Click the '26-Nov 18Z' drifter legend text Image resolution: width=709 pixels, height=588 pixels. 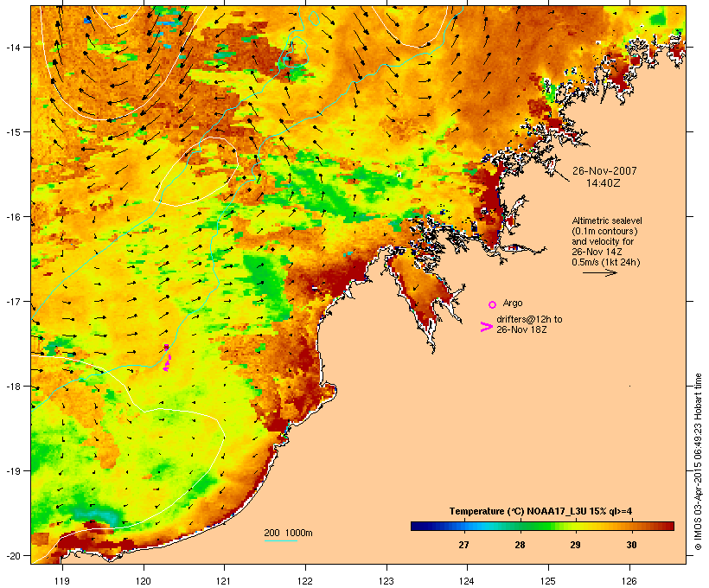tap(521, 329)
